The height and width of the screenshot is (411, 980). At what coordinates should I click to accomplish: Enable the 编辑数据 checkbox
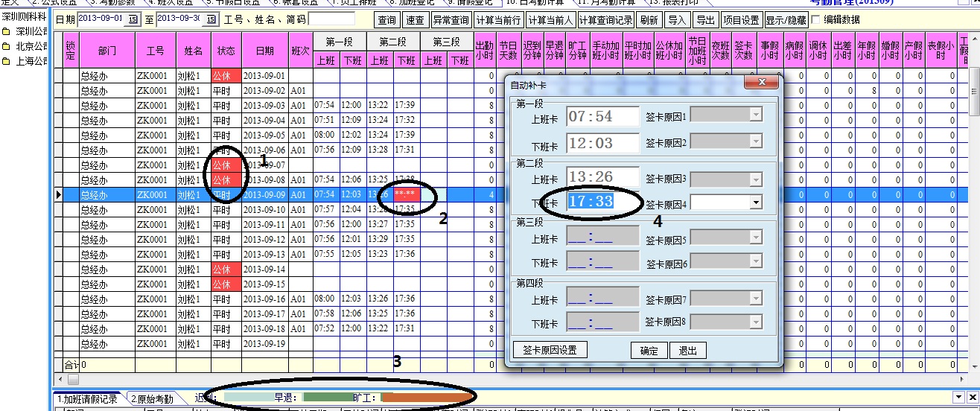[815, 19]
